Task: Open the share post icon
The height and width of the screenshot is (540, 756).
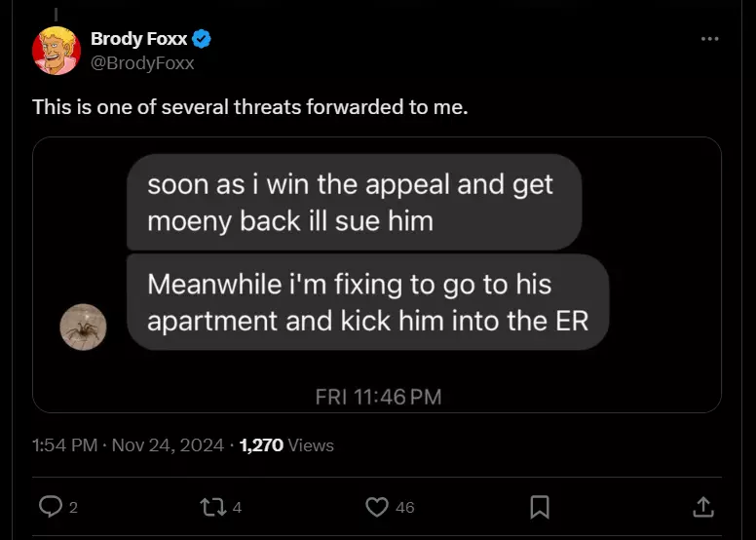Action: pos(703,507)
